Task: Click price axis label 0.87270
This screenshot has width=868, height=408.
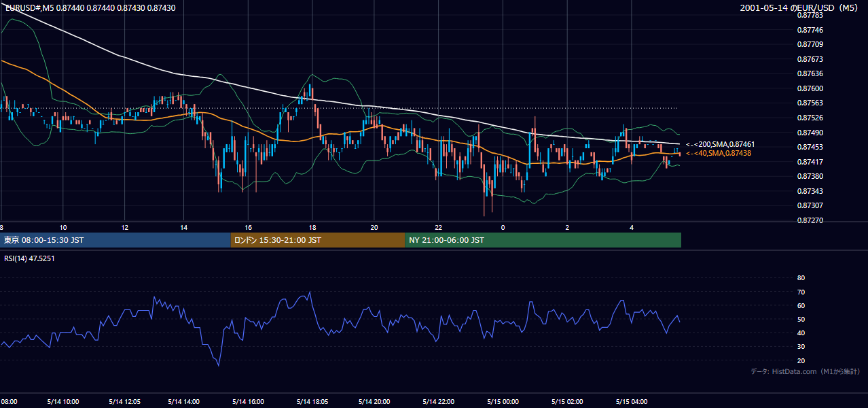Action: [810, 220]
